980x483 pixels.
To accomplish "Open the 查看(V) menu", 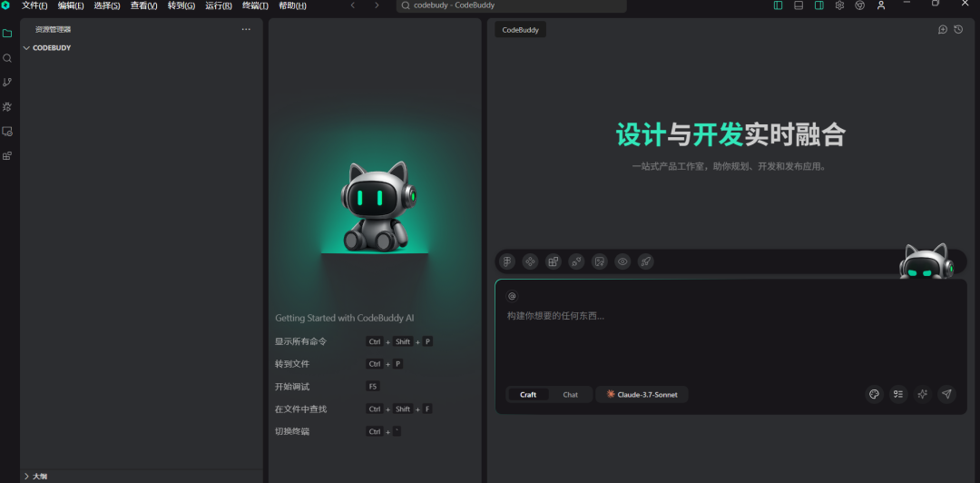I will (x=143, y=5).
